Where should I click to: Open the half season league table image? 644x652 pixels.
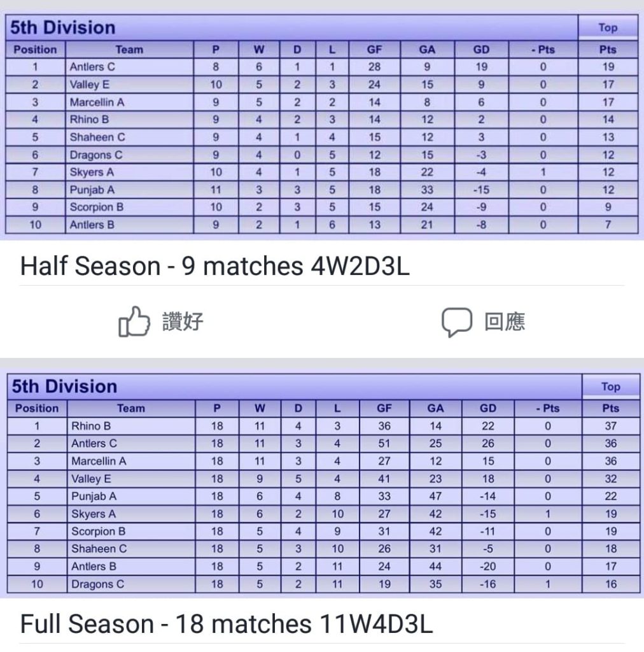pyautogui.click(x=322, y=124)
